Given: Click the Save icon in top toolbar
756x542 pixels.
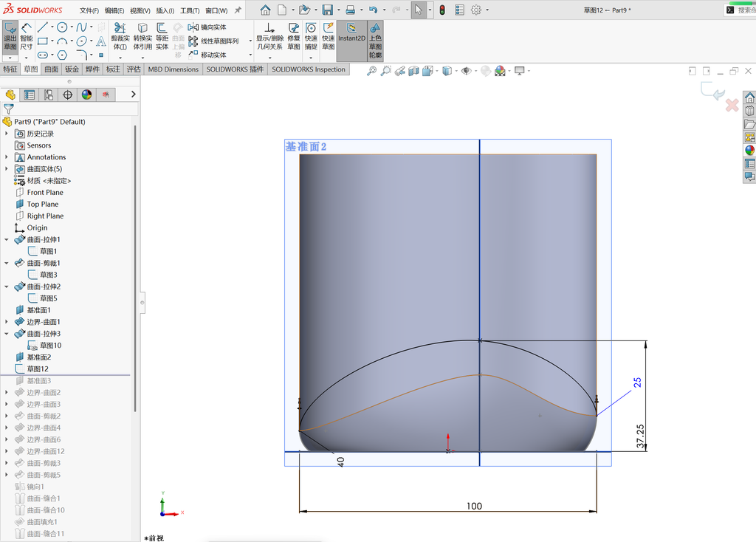Looking at the screenshot, I should tap(327, 10).
